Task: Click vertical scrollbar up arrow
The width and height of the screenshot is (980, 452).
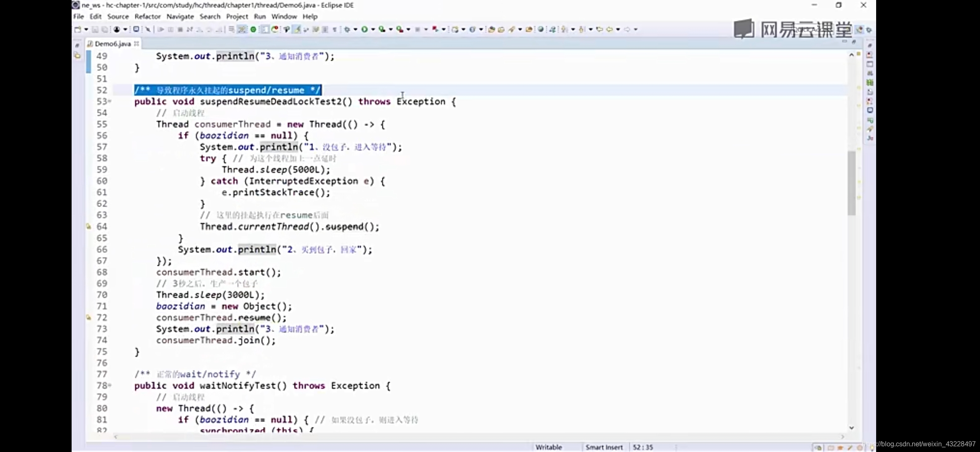Action: coord(851,55)
